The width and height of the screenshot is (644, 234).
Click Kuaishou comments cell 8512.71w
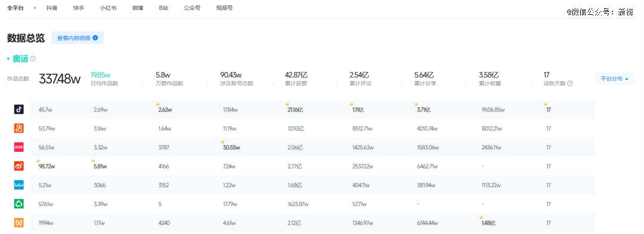(363, 129)
